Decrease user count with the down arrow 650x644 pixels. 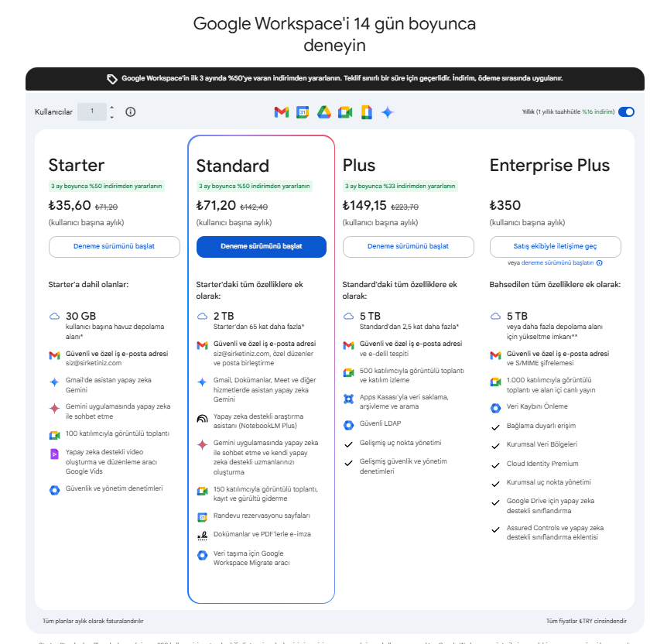coord(112,118)
